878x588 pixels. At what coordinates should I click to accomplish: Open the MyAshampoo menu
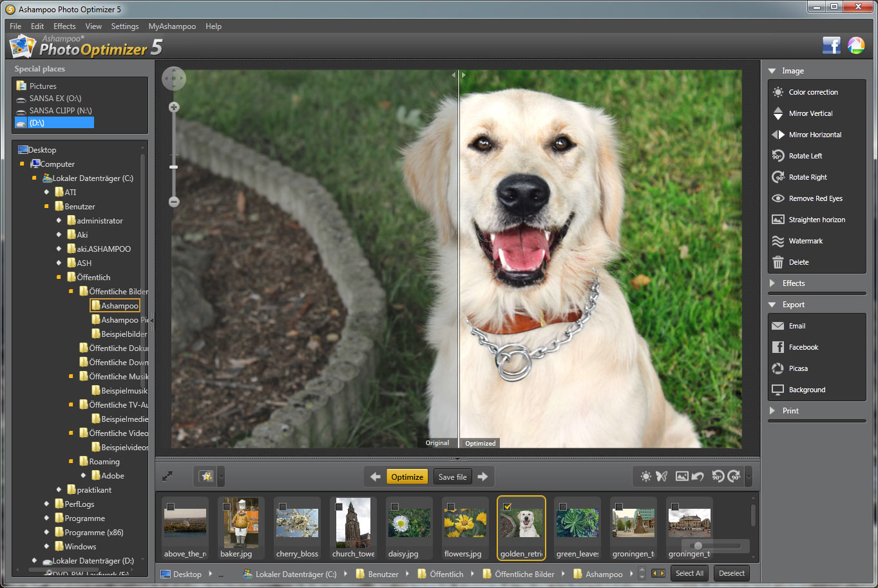click(x=172, y=26)
